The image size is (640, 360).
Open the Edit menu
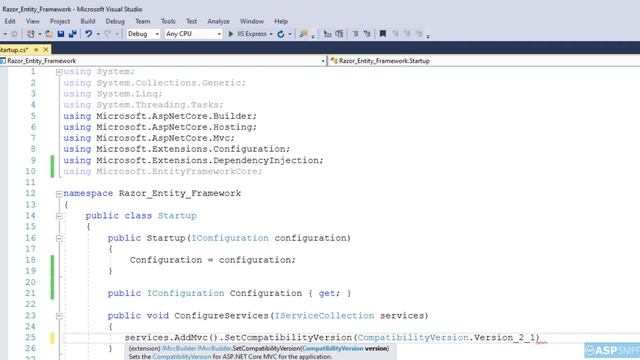pos(10,21)
